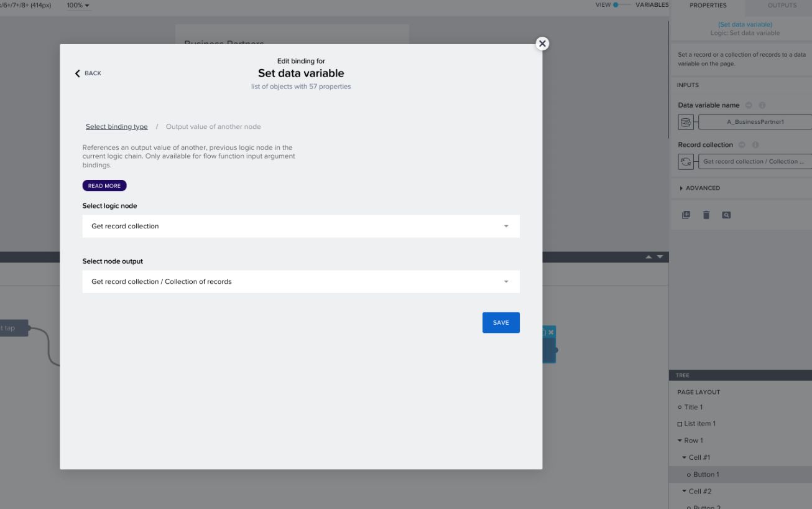Click the Select binding type breadcrumb link
Viewport: 812px width, 509px height.
(117, 126)
